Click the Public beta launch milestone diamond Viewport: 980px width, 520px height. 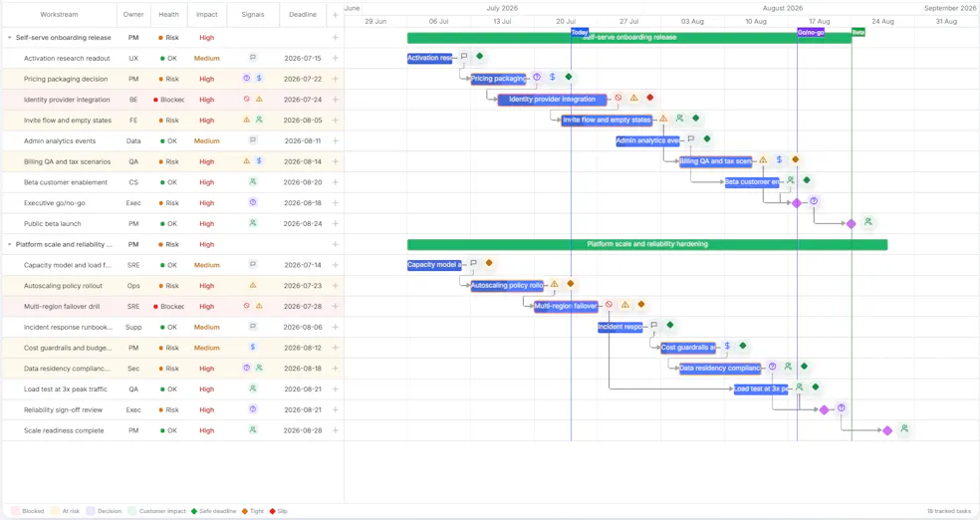point(852,224)
